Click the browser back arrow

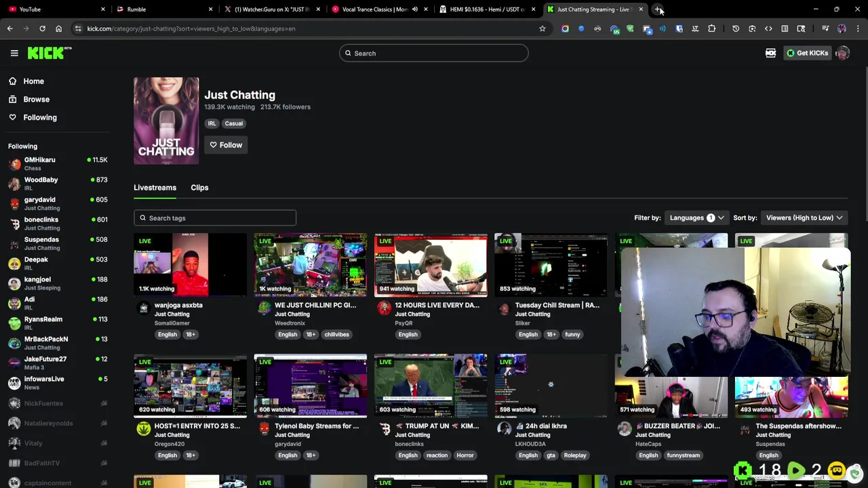(x=9, y=28)
